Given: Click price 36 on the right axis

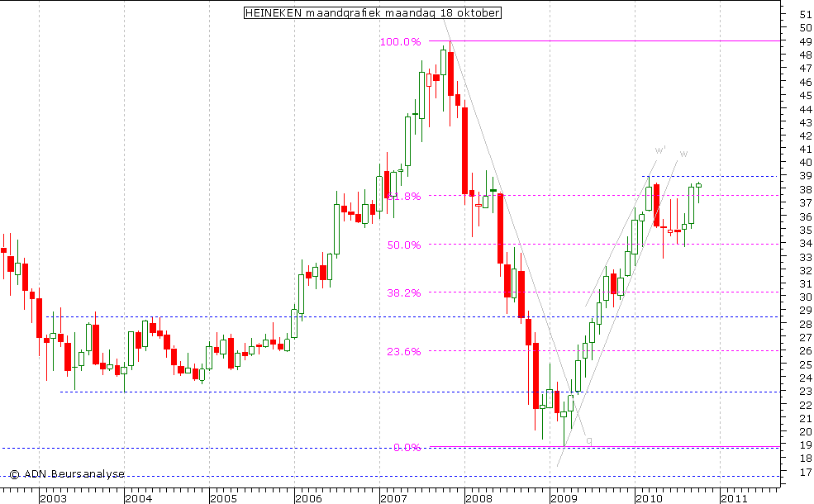Looking at the screenshot, I should point(806,217).
